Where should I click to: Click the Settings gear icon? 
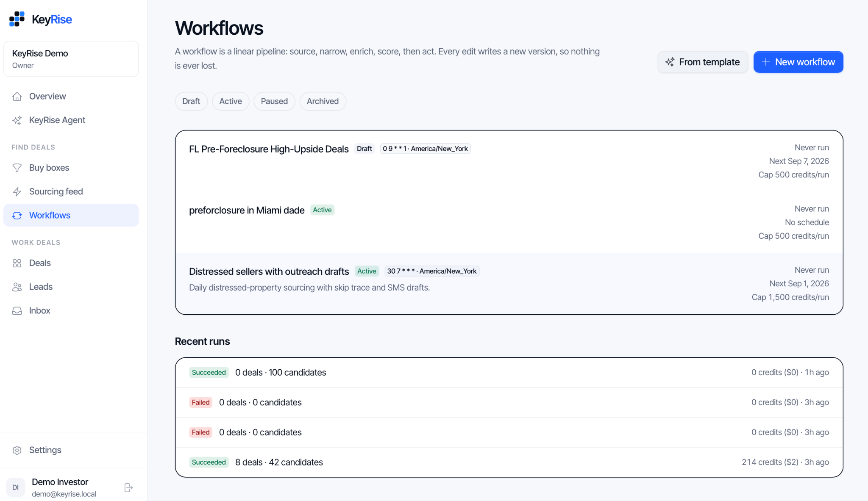[17, 450]
